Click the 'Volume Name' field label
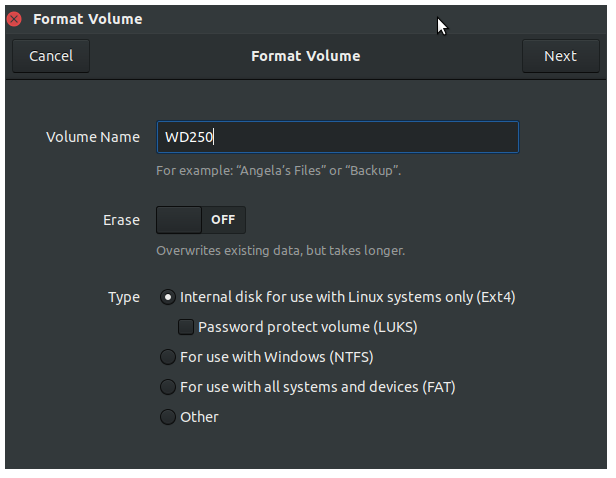Viewport: 616px width, 478px height. (x=93, y=137)
